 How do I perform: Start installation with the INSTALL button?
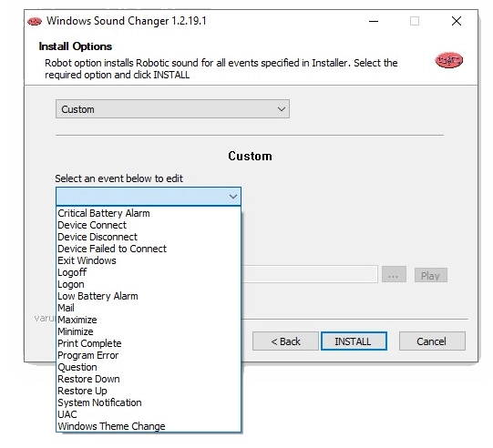(x=354, y=341)
